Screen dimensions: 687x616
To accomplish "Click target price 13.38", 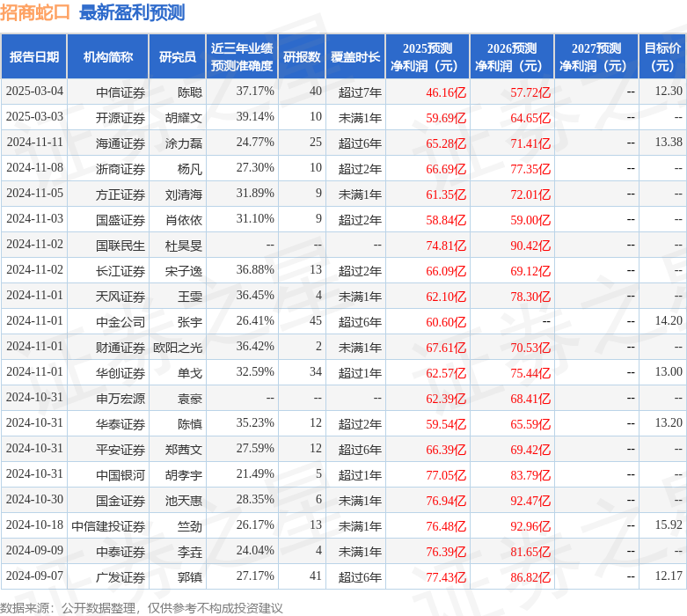I will tap(669, 142).
